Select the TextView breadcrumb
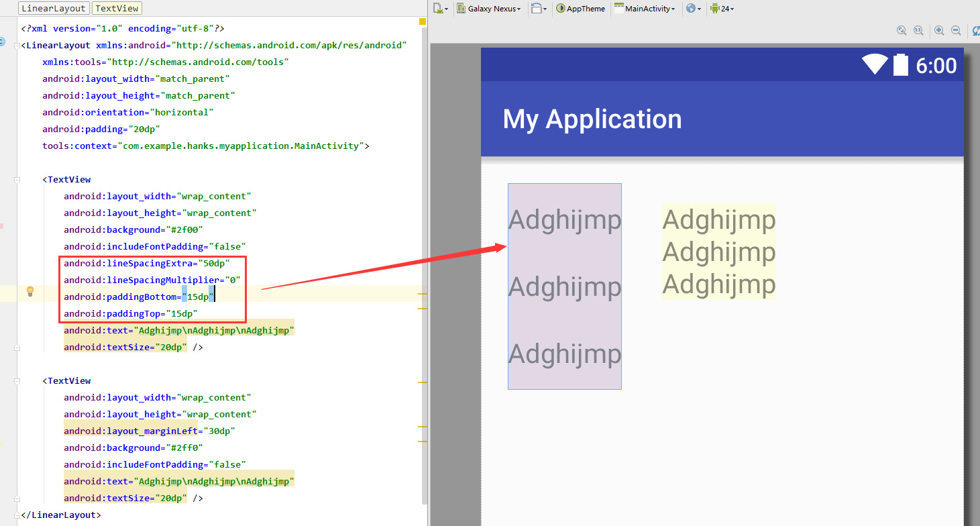Viewport: 980px width, 526px height. pyautogui.click(x=117, y=9)
